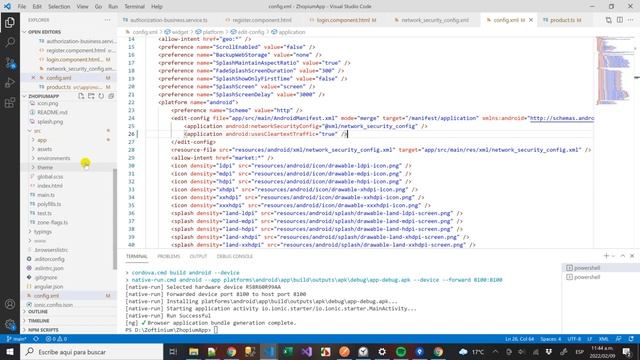Screen dimensions: 640x360
Task: Open the Explorer view in activity bar
Action: point(10,22)
